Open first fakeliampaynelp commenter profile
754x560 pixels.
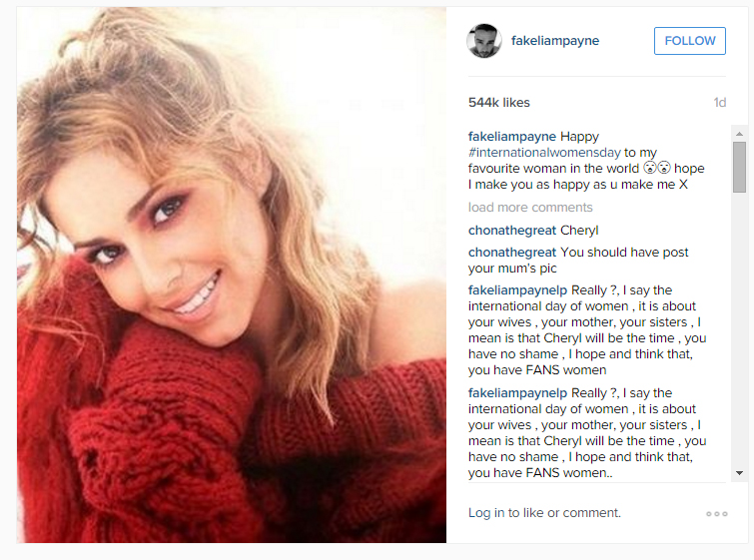pos(517,290)
